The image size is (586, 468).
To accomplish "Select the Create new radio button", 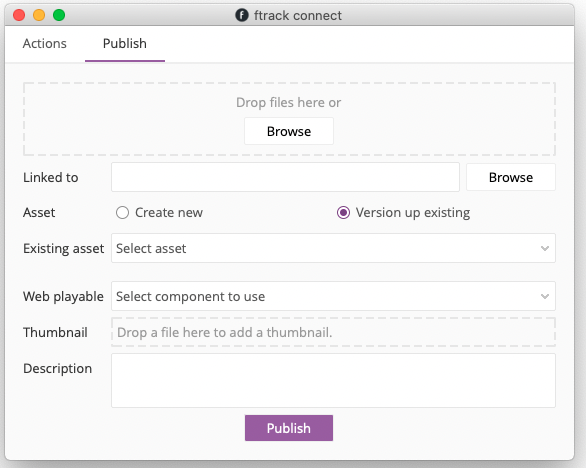I will click(122, 213).
